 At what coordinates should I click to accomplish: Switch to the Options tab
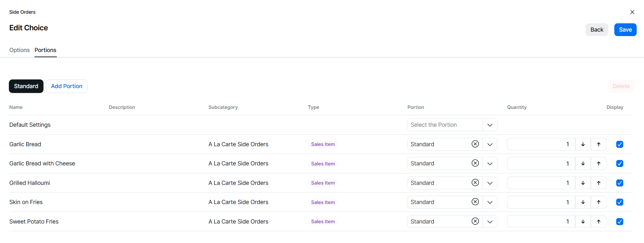pos(19,50)
